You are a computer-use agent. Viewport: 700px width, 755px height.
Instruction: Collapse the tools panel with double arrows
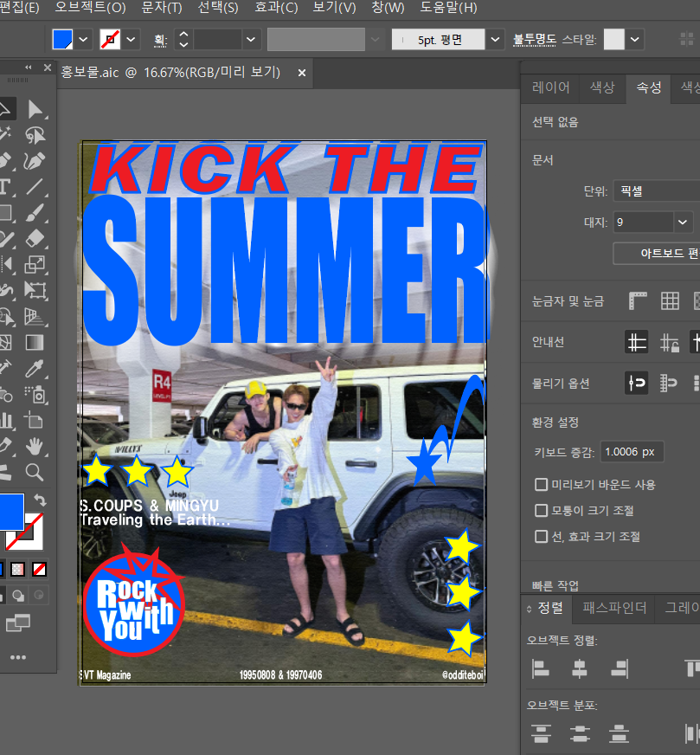pos(29,68)
